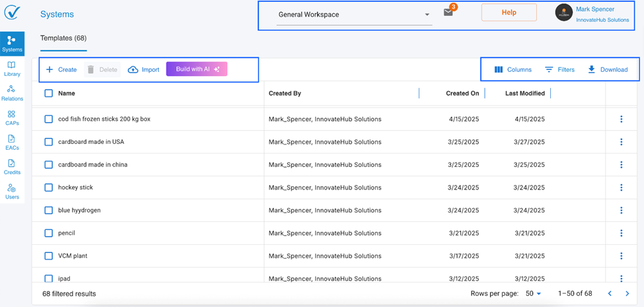Open the CAPs sidebar section
The image size is (644, 307).
pyautogui.click(x=12, y=118)
